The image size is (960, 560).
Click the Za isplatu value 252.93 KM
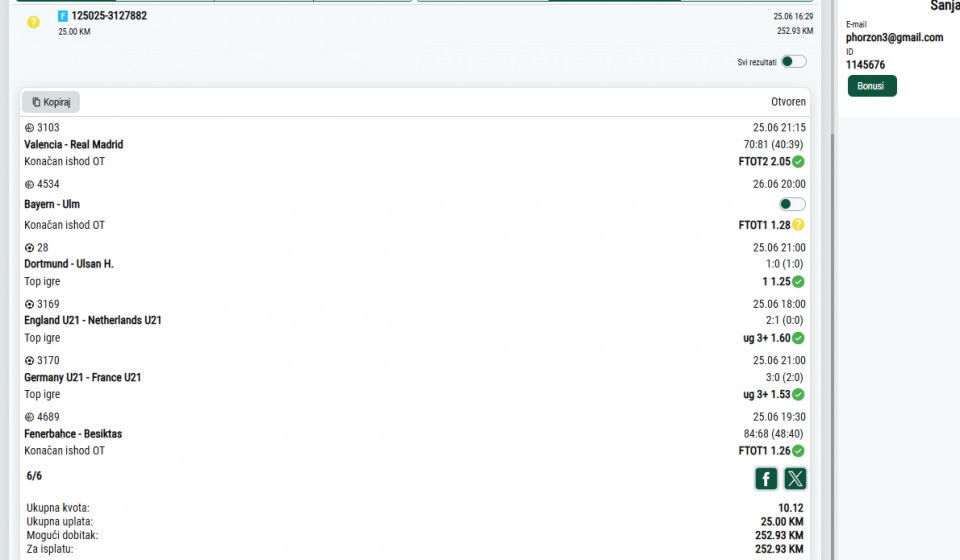pyautogui.click(x=779, y=549)
